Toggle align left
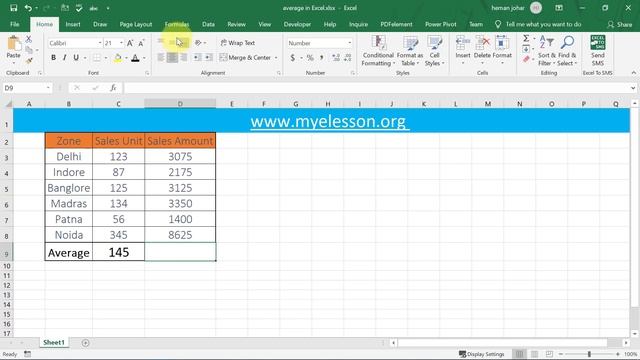Viewport: 640px width, 360px height. pyautogui.click(x=161, y=58)
